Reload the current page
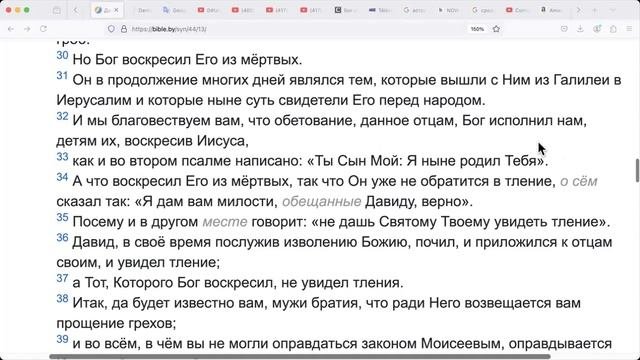The height and width of the screenshot is (360, 640). (43, 29)
